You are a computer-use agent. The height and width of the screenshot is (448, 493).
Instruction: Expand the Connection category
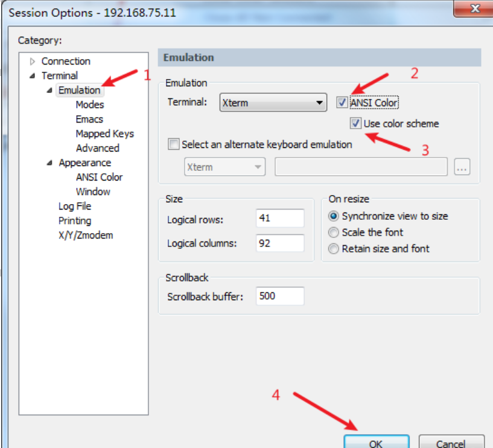click(x=33, y=62)
